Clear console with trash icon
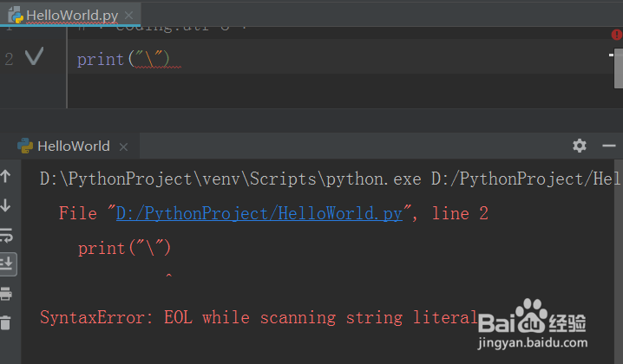This screenshot has width=623, height=364. pyautogui.click(x=5, y=322)
